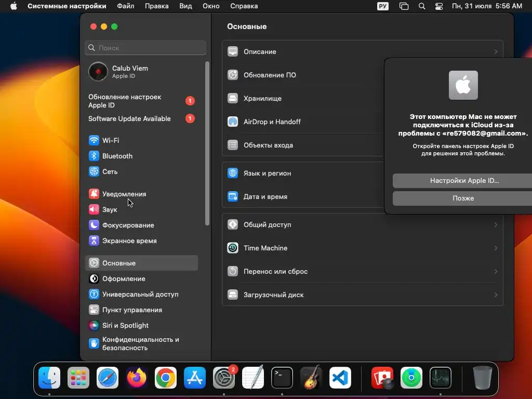Open TextEdit from the Dock
This screenshot has height=399, width=532.
click(x=253, y=377)
